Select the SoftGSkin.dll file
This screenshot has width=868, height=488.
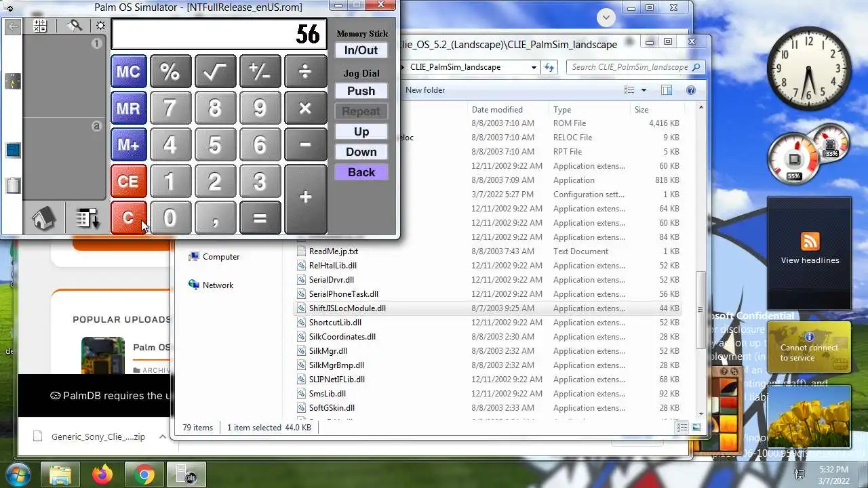point(332,408)
